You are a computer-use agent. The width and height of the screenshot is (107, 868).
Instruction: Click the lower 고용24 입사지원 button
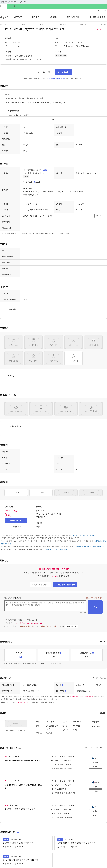16,520
